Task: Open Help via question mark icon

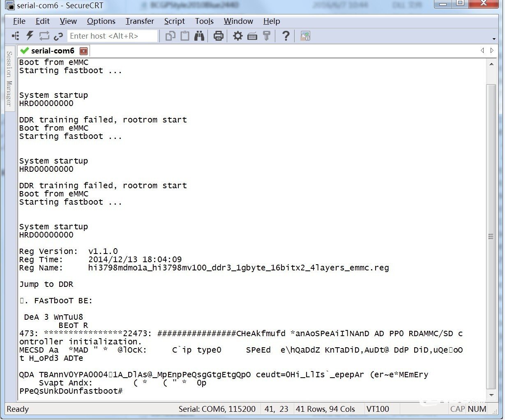Action: coord(286,36)
